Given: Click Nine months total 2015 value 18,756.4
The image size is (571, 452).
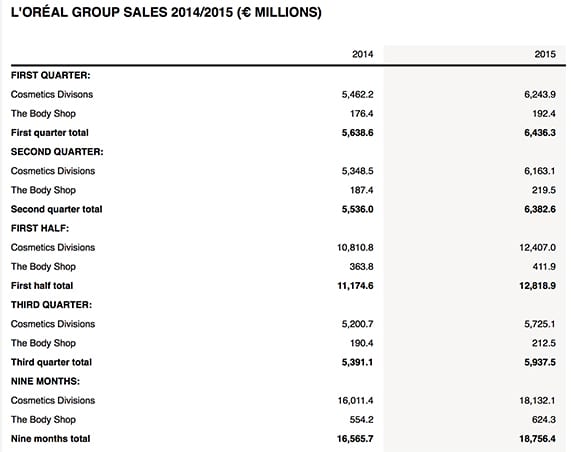Looking at the screenshot, I should tap(537, 439).
